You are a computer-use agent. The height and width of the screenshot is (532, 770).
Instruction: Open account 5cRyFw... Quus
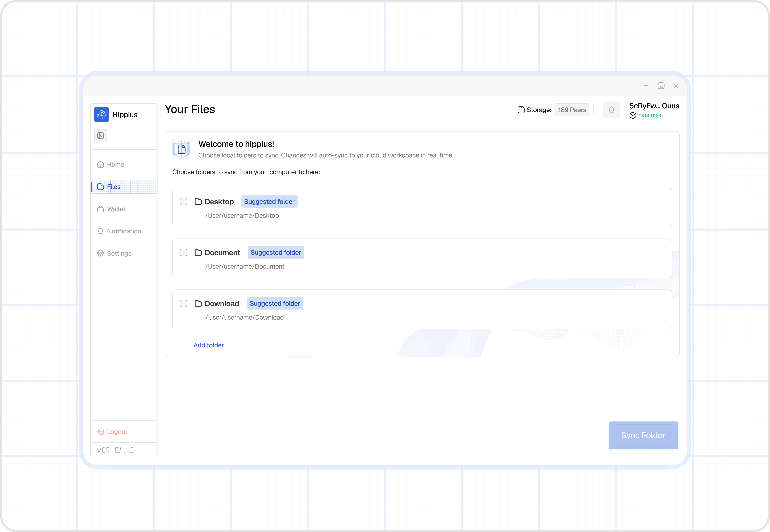pyautogui.click(x=654, y=106)
